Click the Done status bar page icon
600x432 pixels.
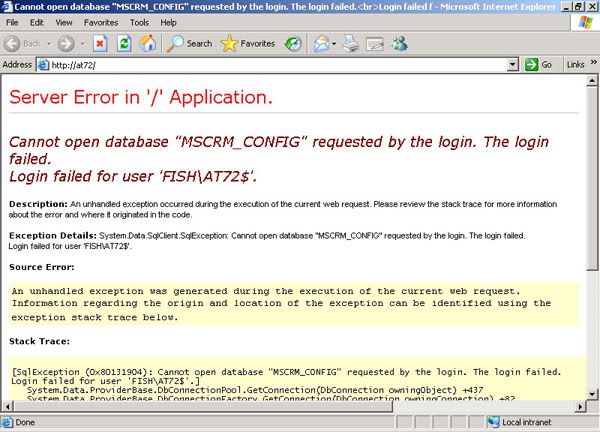point(7,422)
